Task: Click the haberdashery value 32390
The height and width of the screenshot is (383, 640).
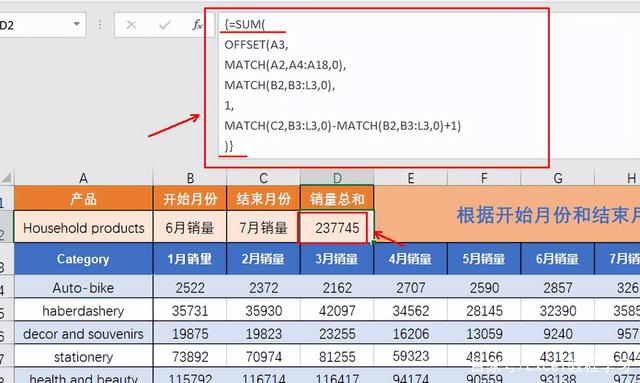Action: coord(558,311)
